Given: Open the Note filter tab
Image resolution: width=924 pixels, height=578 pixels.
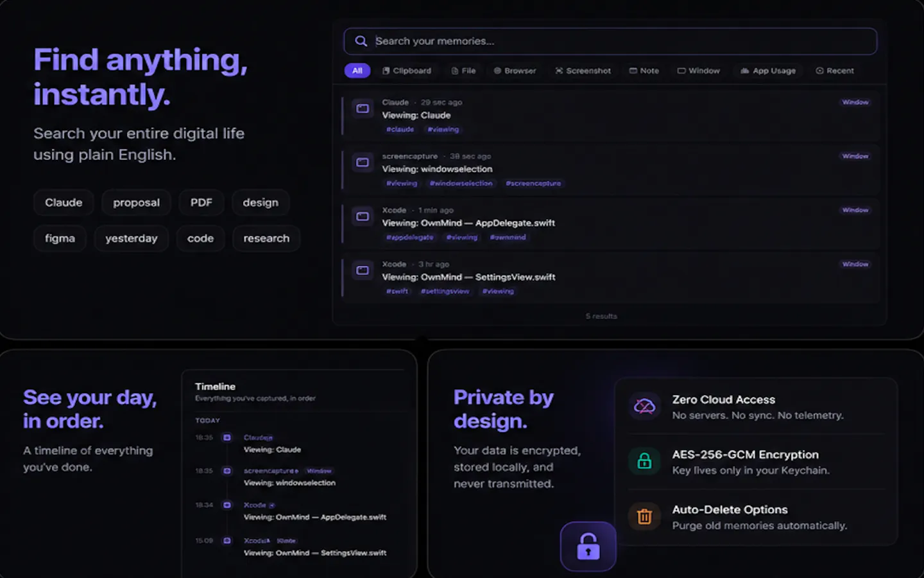Looking at the screenshot, I should [x=644, y=71].
